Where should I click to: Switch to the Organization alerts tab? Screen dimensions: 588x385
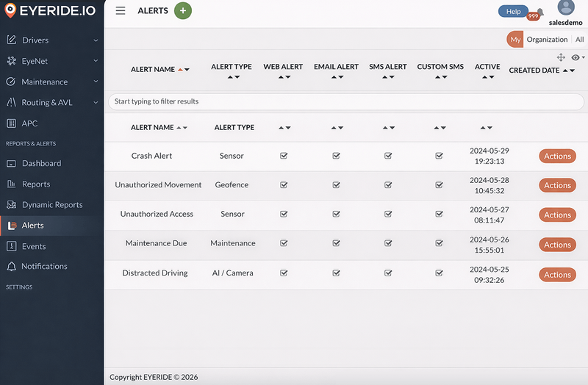coord(547,40)
